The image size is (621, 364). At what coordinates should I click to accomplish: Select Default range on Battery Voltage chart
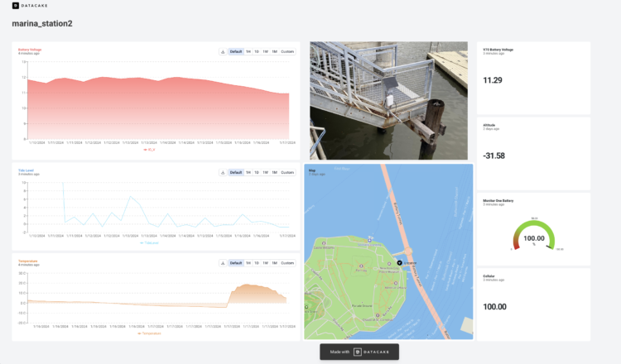tap(236, 52)
